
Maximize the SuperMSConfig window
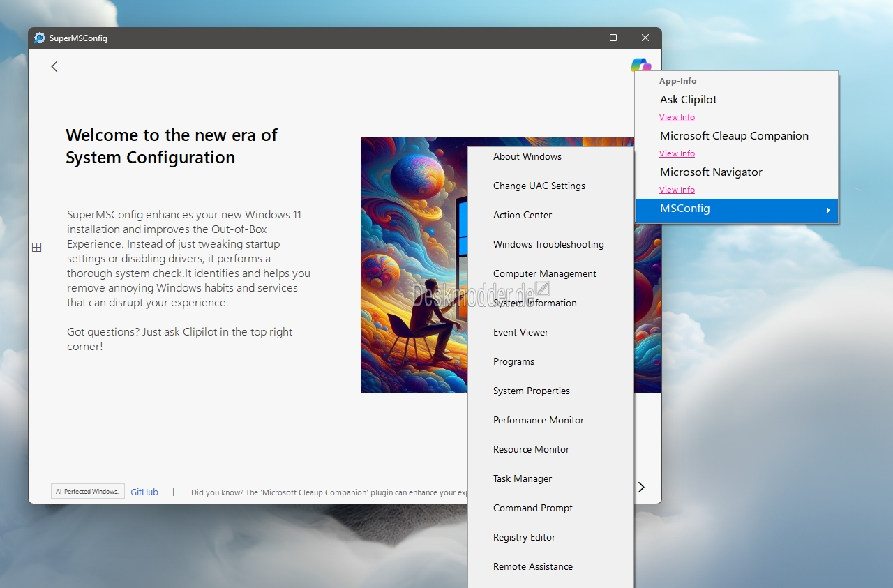click(x=613, y=38)
